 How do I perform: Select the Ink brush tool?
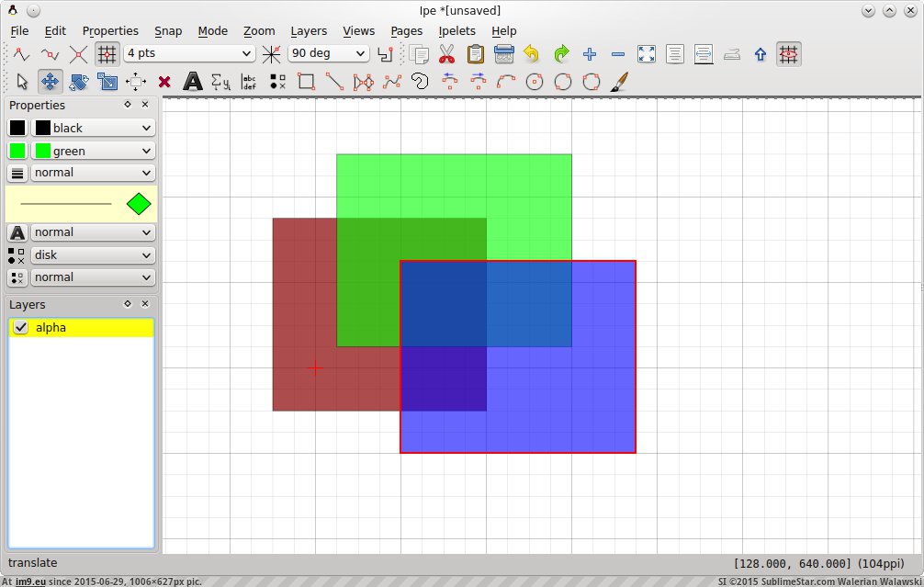[619, 82]
